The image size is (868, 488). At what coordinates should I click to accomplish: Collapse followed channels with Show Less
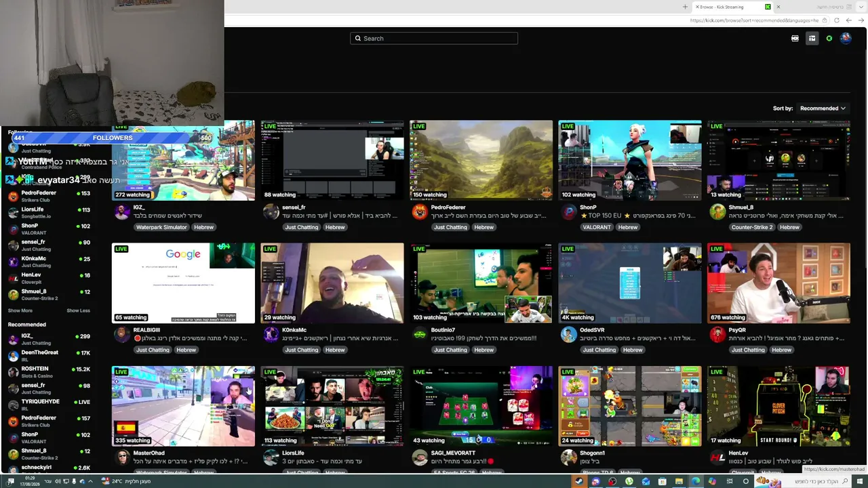(78, 310)
